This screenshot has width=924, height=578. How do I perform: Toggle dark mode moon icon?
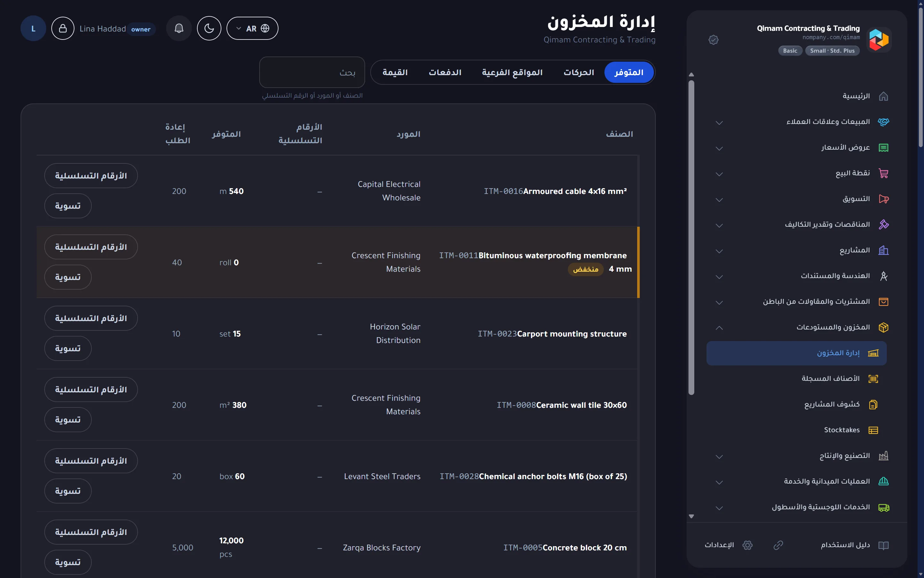coord(209,28)
